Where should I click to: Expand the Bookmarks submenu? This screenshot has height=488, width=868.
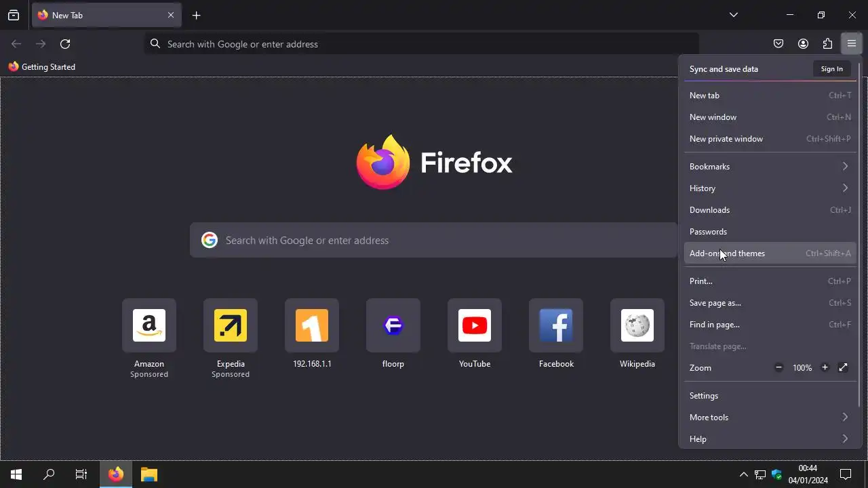[x=770, y=167]
